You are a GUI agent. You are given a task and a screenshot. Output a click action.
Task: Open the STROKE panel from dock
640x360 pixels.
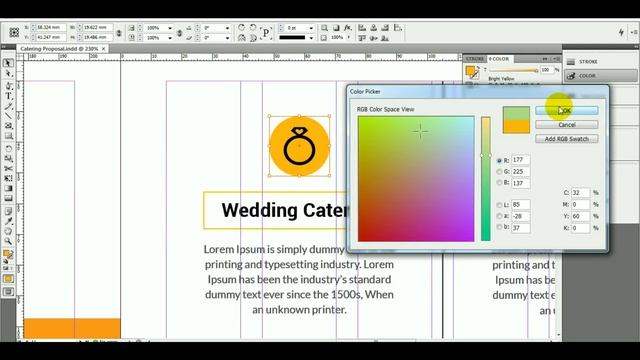600,62
